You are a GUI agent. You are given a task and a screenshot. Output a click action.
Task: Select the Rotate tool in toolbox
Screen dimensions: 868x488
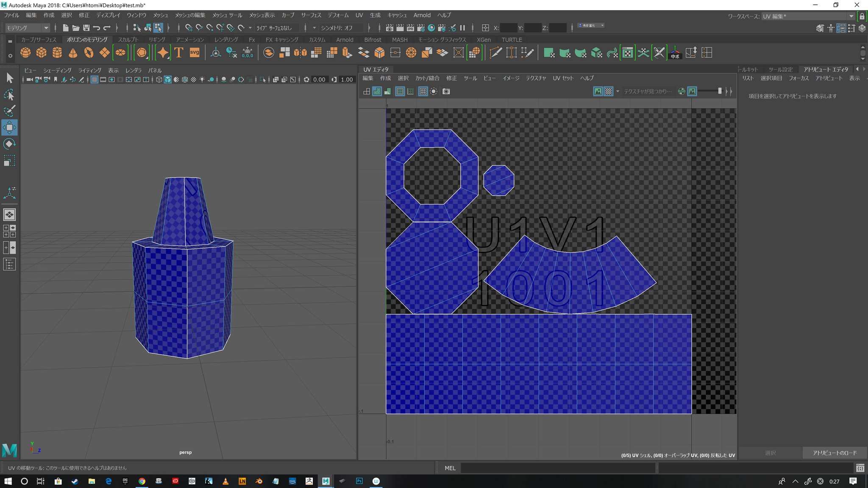click(x=9, y=144)
